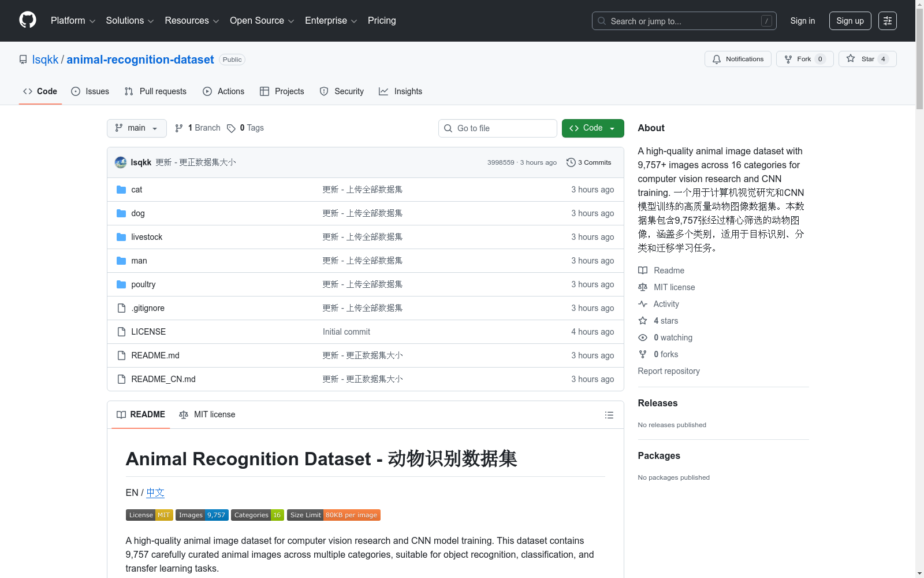The width and height of the screenshot is (924, 578).
Task: Click the livestock folder icon
Action: [x=121, y=237]
